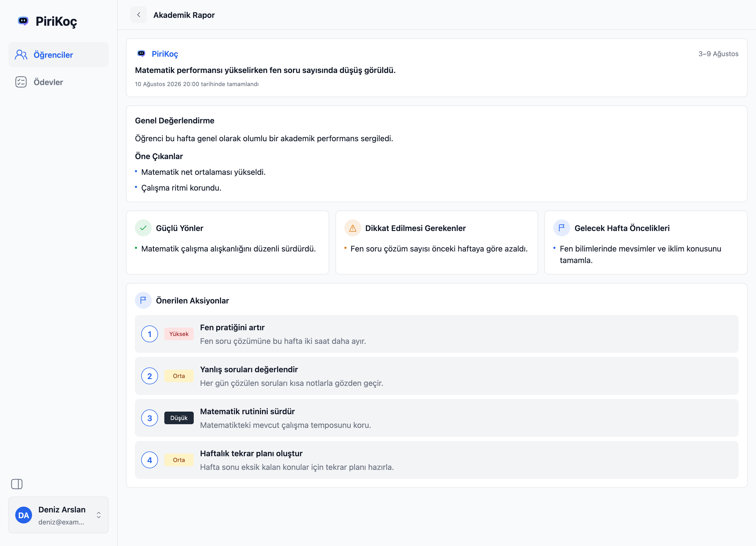Select the Haftalık tekrar planı oluştur title
This screenshot has width=756, height=546.
[x=251, y=453]
